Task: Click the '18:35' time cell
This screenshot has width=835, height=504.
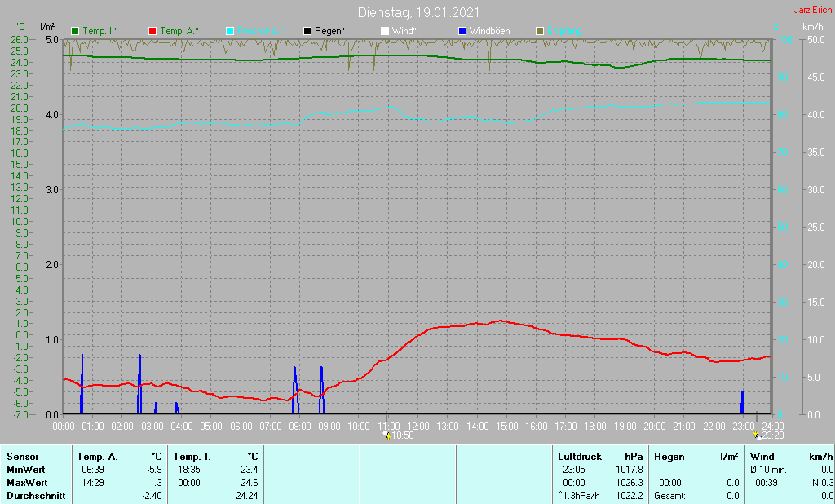Action: click(189, 470)
